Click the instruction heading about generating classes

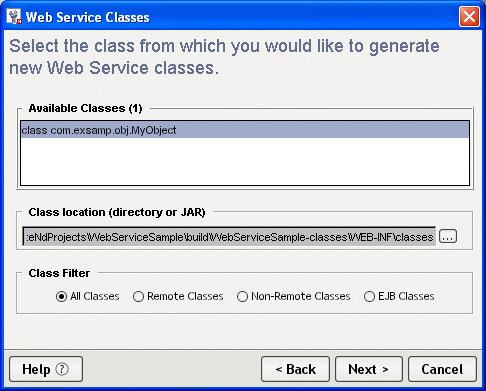(224, 57)
